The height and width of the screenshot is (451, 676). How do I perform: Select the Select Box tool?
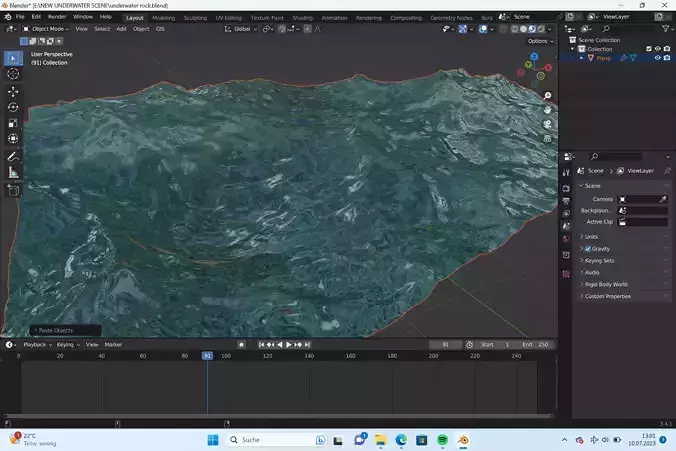coord(13,58)
